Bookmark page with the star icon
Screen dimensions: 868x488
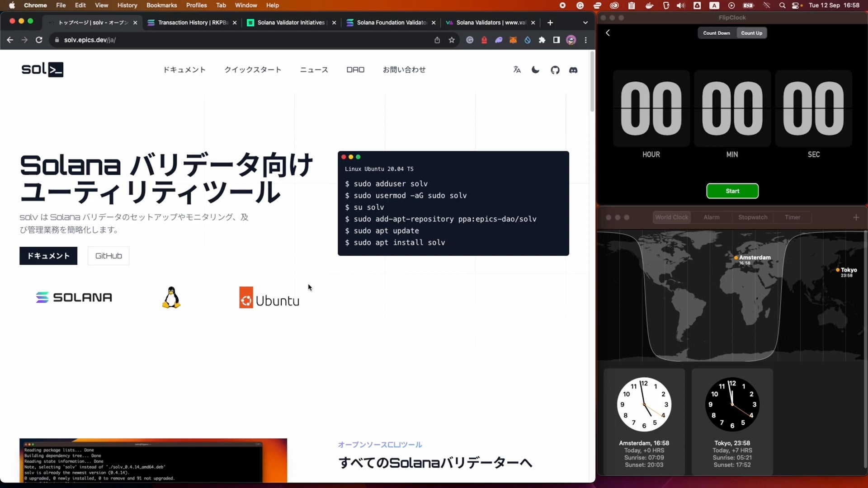pos(452,40)
